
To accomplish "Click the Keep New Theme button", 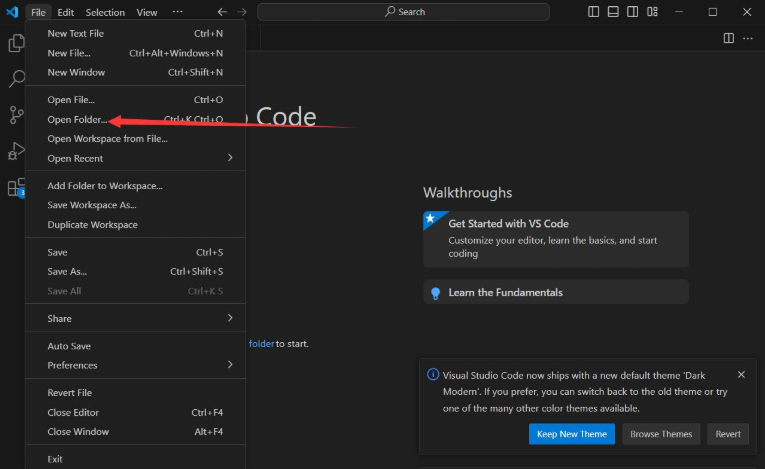I will click(x=572, y=434).
